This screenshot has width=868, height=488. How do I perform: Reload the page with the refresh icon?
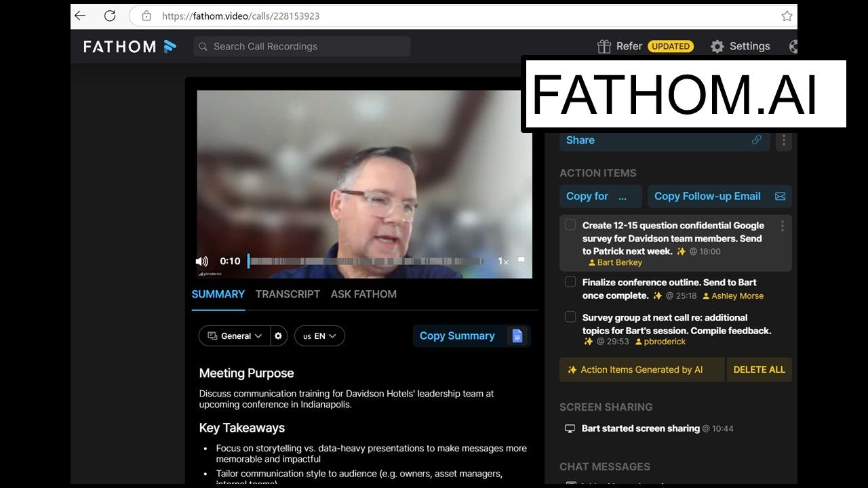pos(109,16)
